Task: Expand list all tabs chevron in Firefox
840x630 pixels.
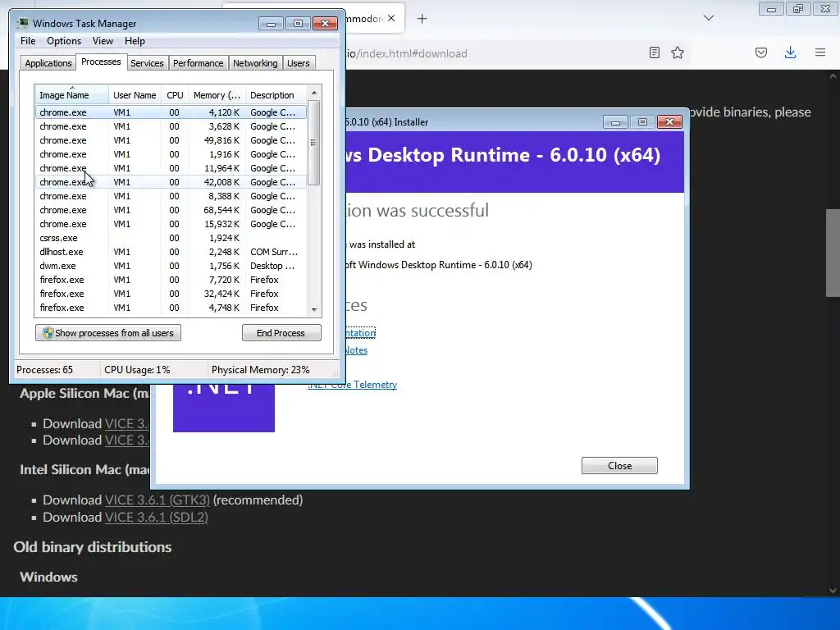Action: (x=708, y=18)
